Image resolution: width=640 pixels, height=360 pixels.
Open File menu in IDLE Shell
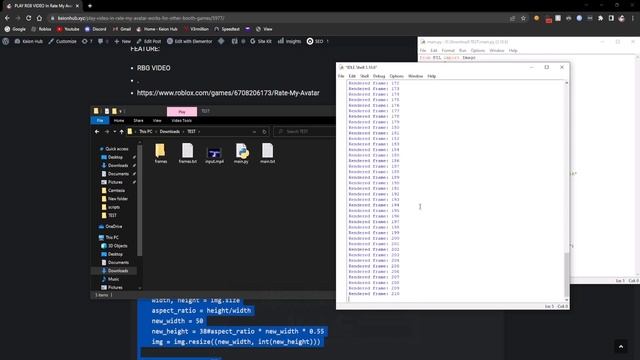[341, 76]
